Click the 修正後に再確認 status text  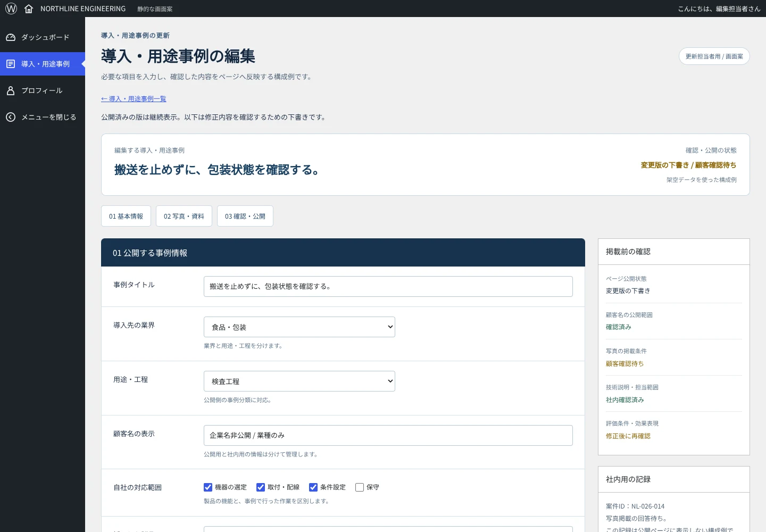click(x=628, y=436)
